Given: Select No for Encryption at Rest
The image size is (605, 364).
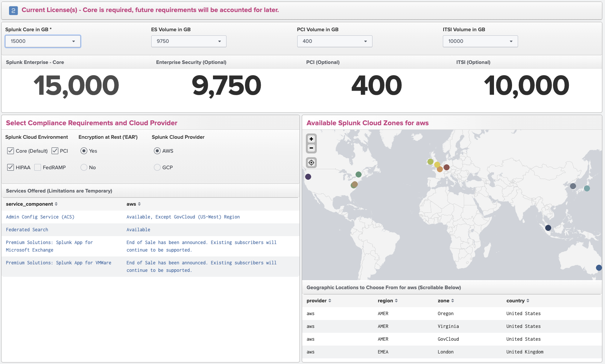Looking at the screenshot, I should pos(84,167).
